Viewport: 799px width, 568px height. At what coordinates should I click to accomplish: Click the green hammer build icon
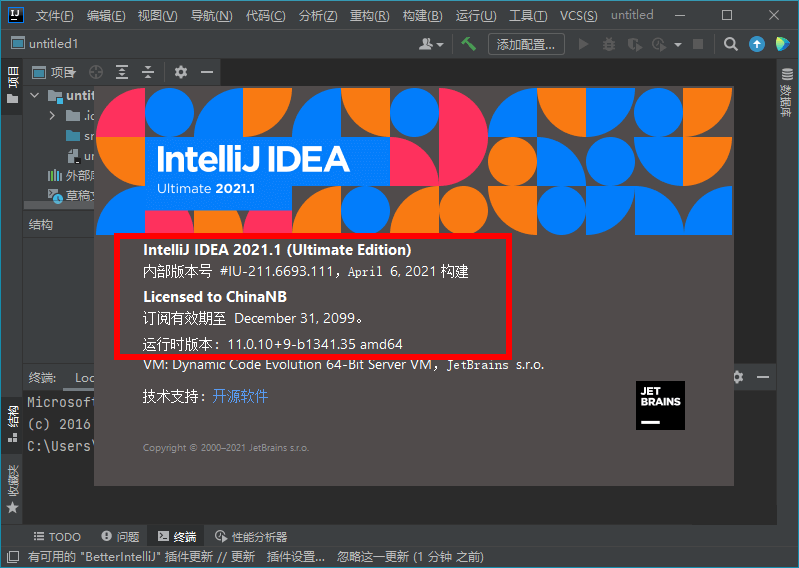pyautogui.click(x=468, y=44)
